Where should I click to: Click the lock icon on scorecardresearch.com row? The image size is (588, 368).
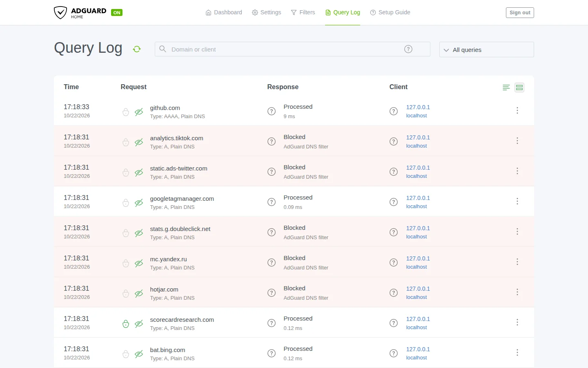click(126, 324)
